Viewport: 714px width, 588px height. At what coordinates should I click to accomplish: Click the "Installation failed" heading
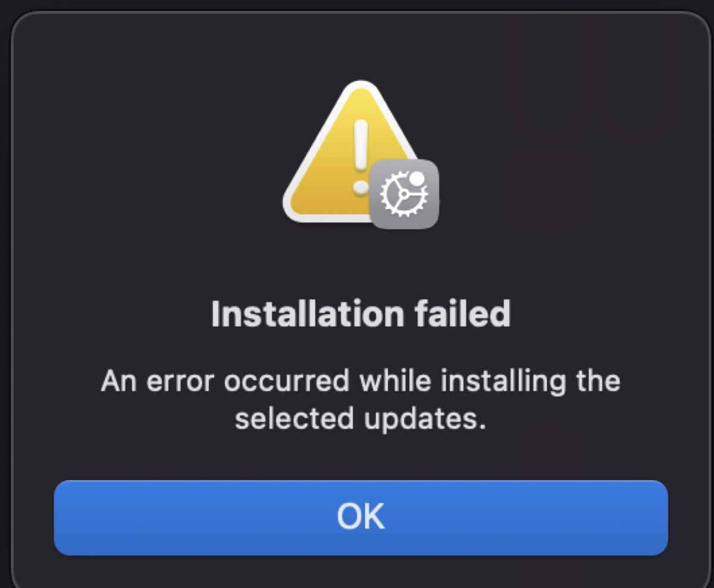coord(361,314)
